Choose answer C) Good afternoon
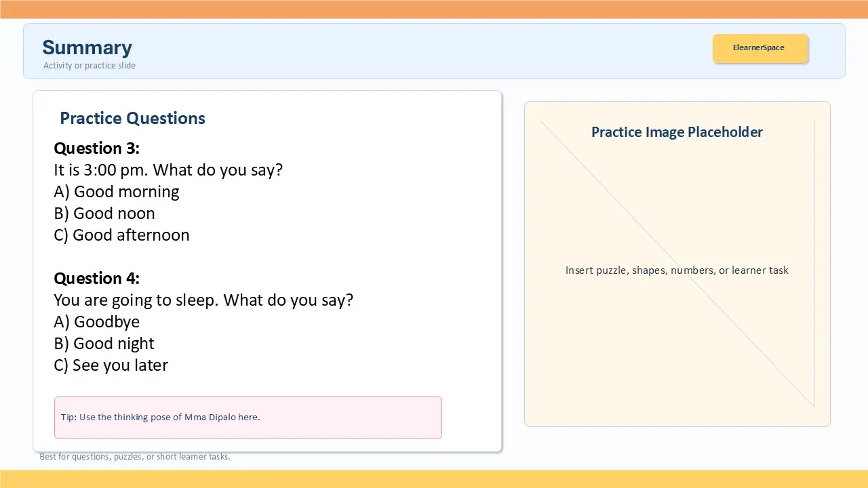Image resolution: width=868 pixels, height=488 pixels. coord(121,235)
